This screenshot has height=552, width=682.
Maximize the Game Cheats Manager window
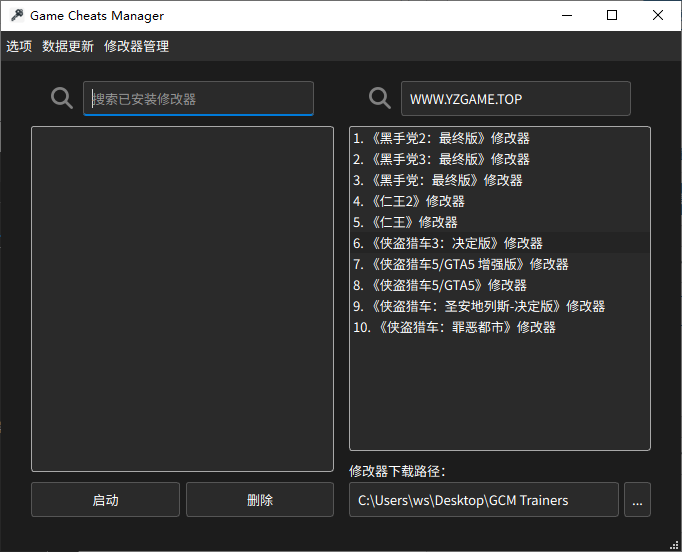click(x=612, y=15)
